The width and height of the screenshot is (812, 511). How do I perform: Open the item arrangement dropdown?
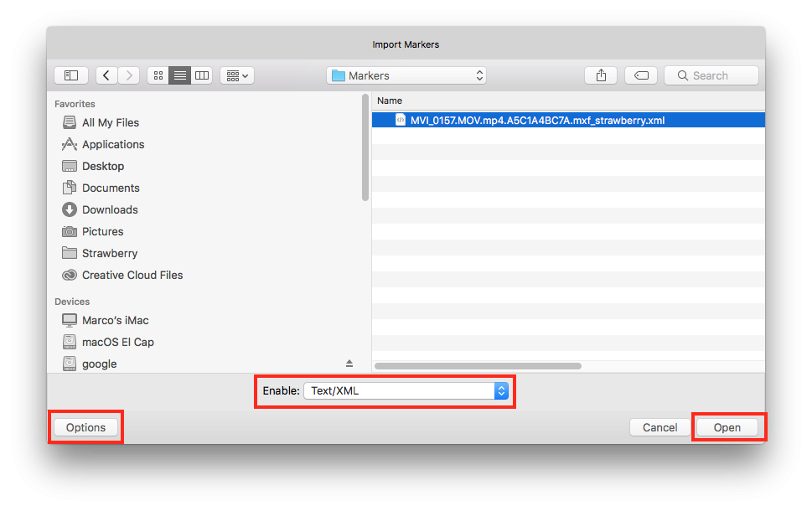[x=237, y=75]
